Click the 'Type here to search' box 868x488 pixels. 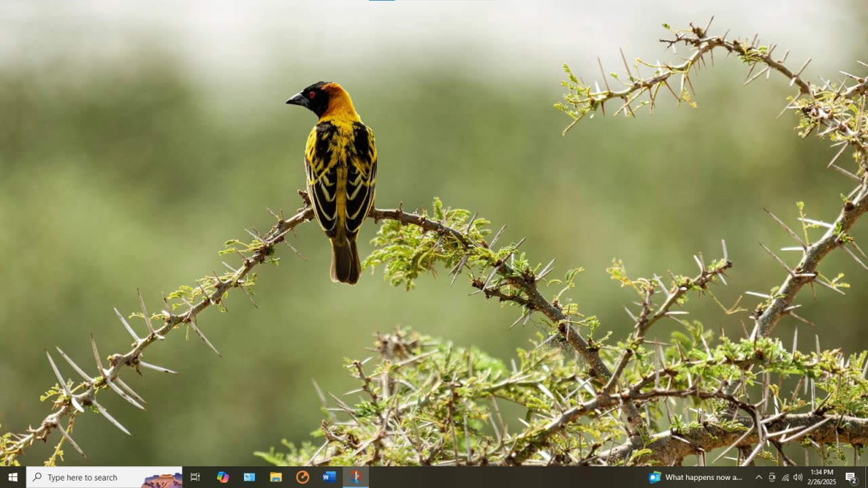coord(104,477)
